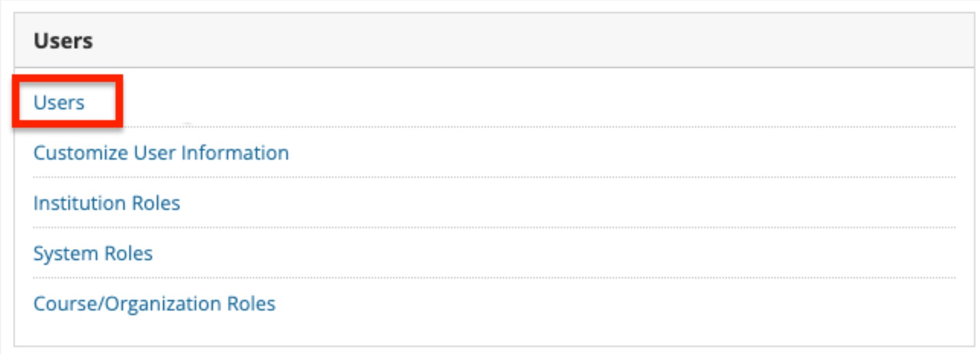Navigate to Customize User Information settings
The width and height of the screenshot is (980, 354).
161,153
